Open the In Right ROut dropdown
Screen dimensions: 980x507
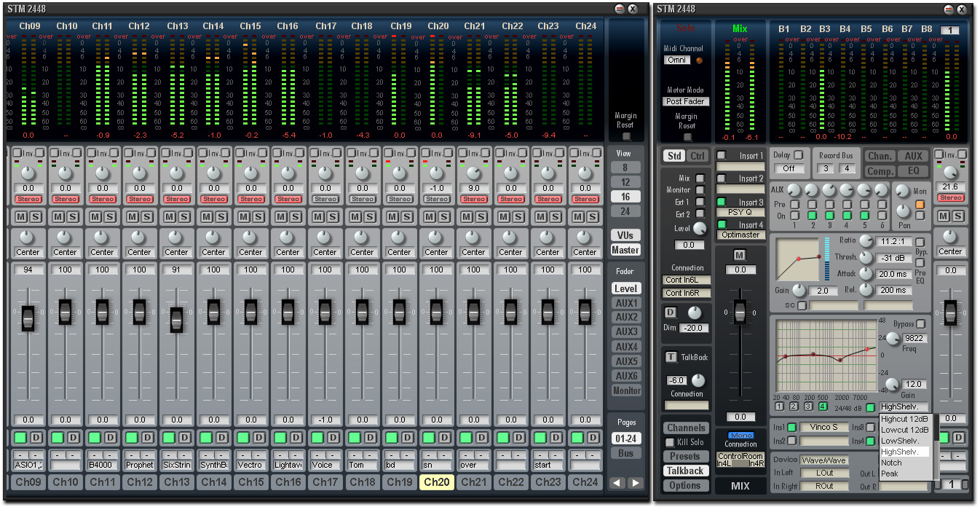[x=824, y=486]
